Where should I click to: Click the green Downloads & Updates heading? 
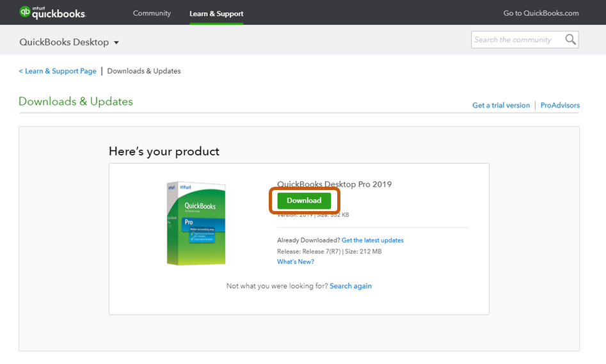tap(76, 101)
